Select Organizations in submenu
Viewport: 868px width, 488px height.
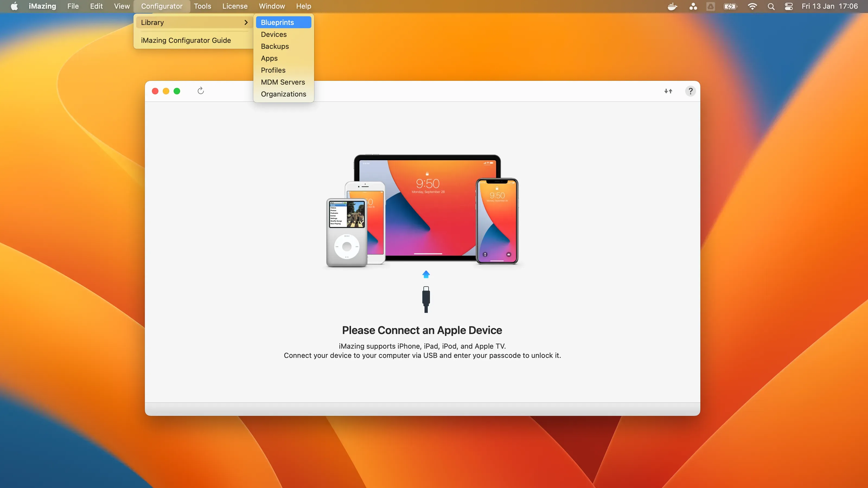tap(283, 94)
